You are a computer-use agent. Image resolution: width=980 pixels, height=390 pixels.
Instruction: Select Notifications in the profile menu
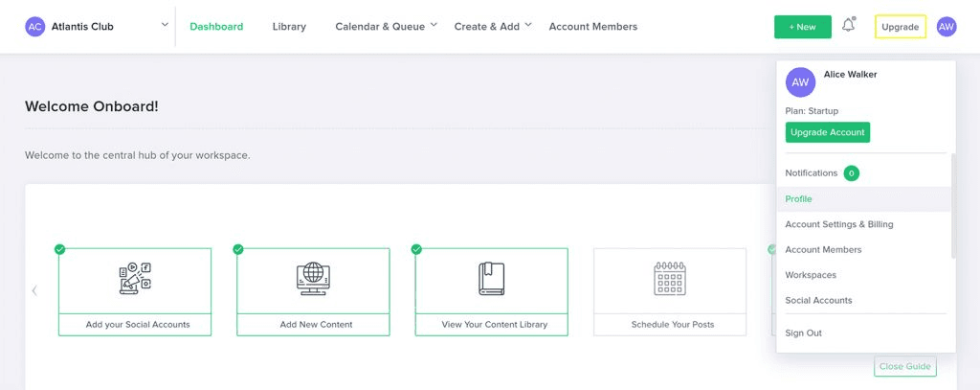[x=812, y=172]
